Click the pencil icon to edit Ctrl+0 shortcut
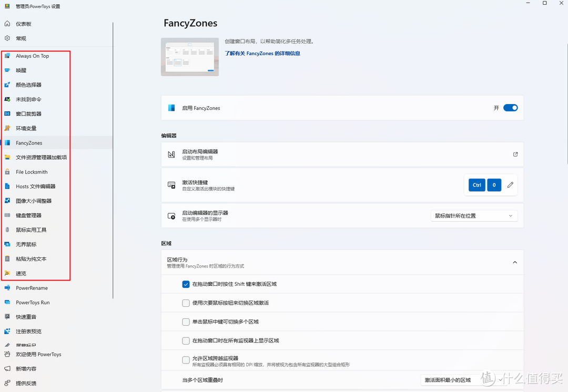This screenshot has width=568, height=392. click(510, 185)
